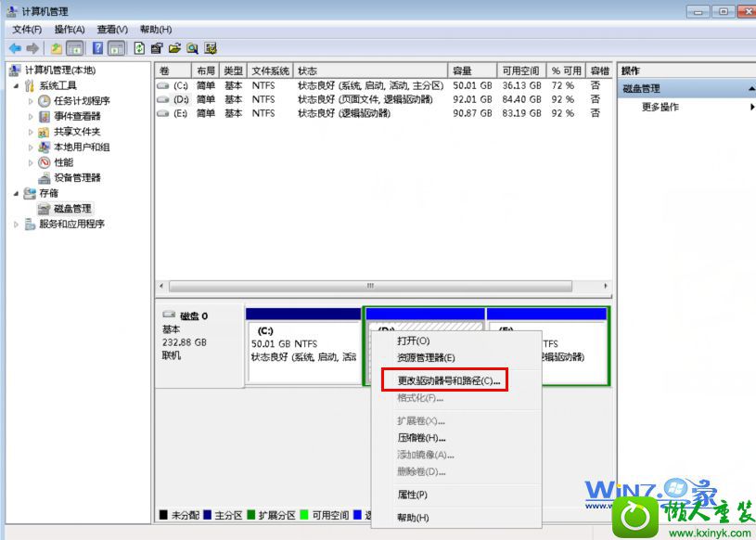
Task: Select the 磁盘管理 tree item
Action: pyautogui.click(x=72, y=209)
